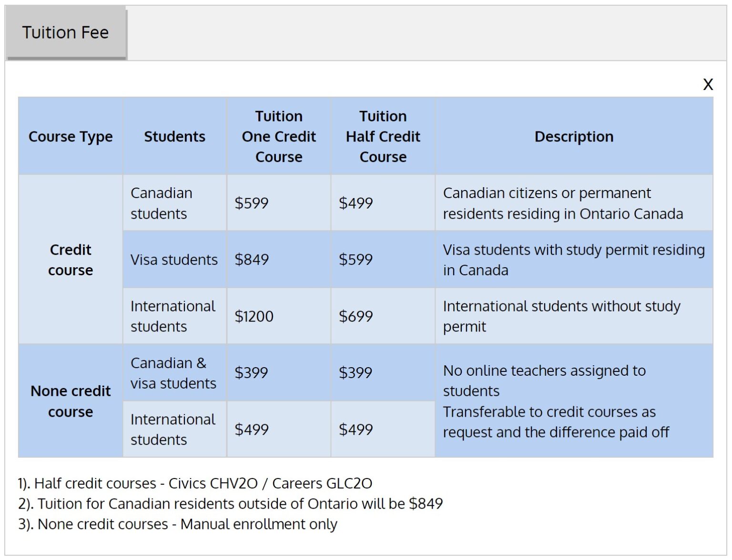Viewport: 732px width, 560px height.
Task: Click the $599 one credit Canadian fee
Action: [251, 203]
